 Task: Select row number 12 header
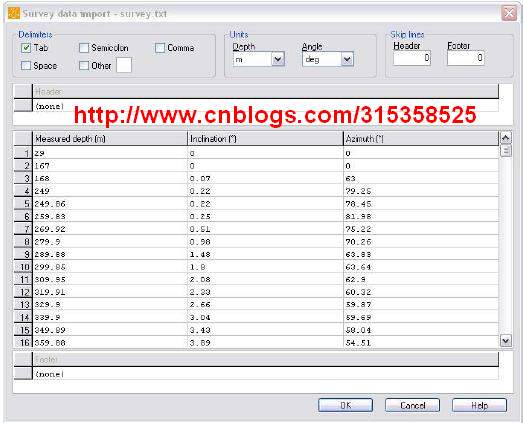[x=23, y=292]
